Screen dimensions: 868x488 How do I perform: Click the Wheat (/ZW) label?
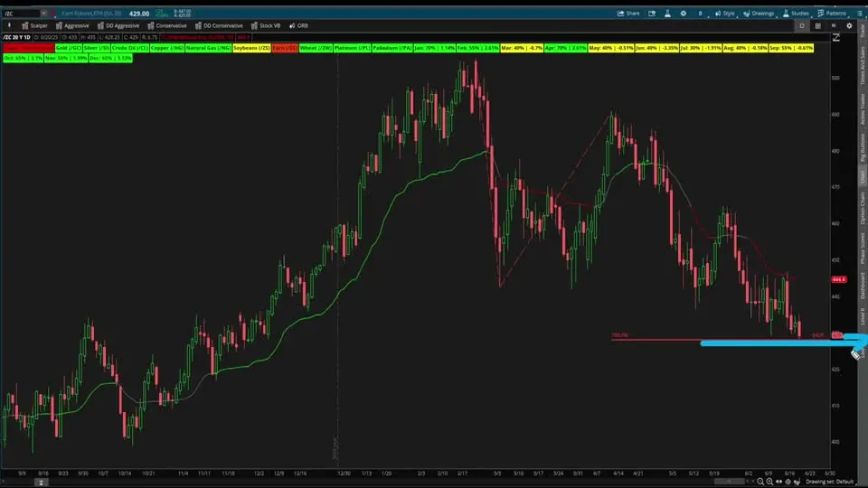tap(316, 48)
